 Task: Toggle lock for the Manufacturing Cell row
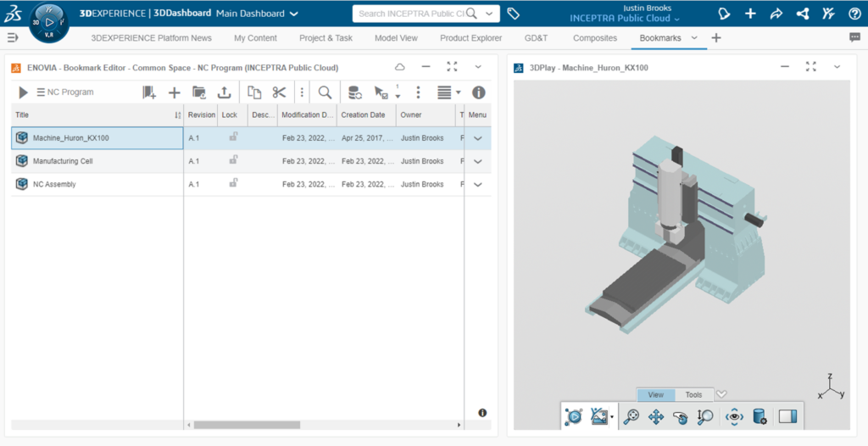pyautogui.click(x=233, y=159)
